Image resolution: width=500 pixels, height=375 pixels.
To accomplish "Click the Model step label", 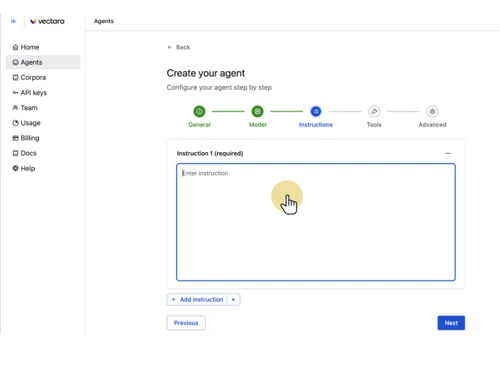I will tap(258, 125).
